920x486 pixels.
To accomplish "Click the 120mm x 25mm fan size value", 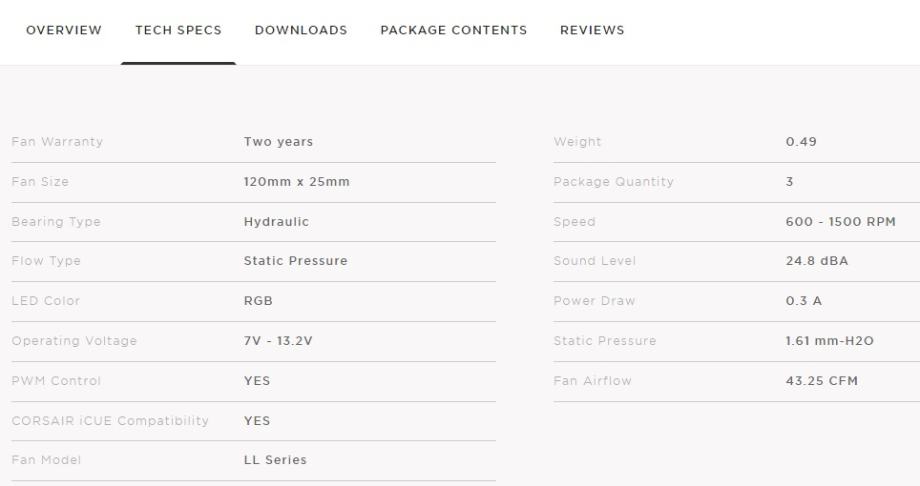I will pos(296,182).
